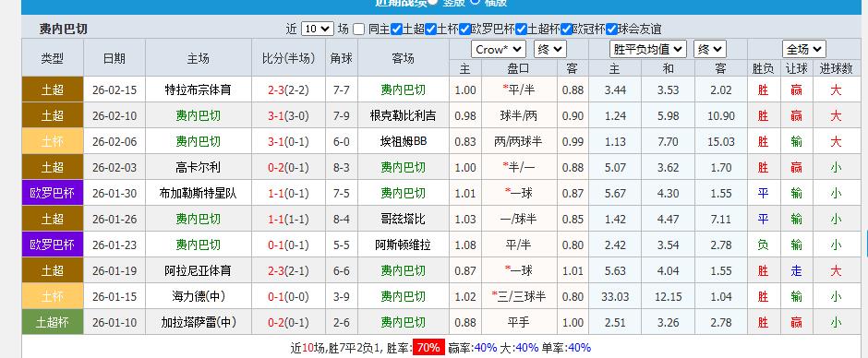Toggle the 土超杯 filter checkbox

coord(521,29)
